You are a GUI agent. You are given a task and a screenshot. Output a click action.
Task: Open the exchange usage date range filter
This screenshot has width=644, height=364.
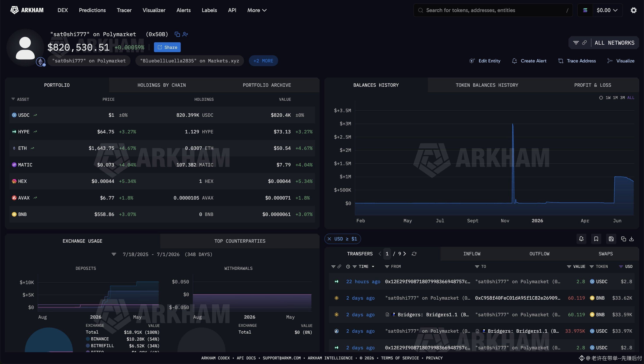coord(114,254)
